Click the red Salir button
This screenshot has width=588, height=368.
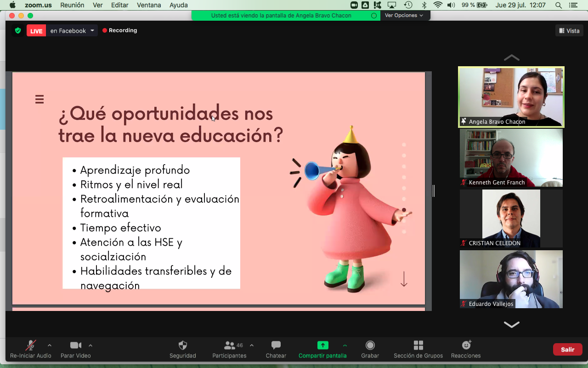click(567, 350)
